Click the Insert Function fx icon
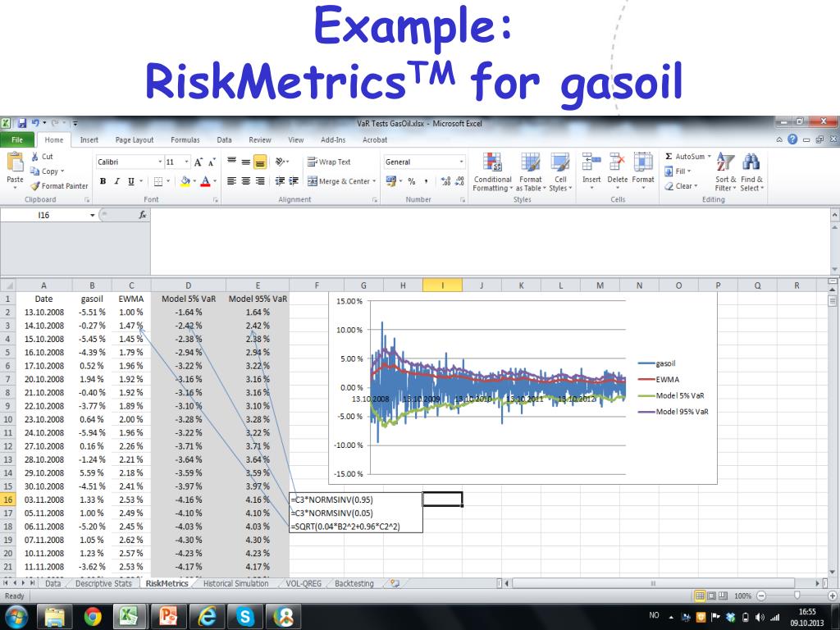 143,215
